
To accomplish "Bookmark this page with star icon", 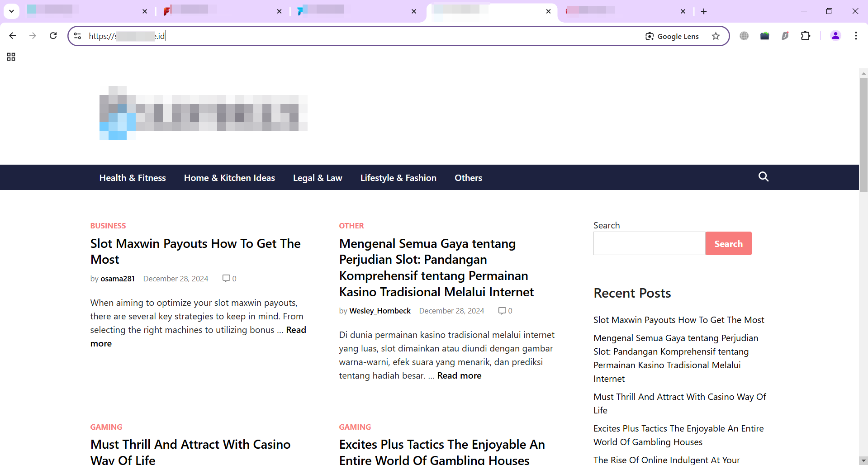I will pyautogui.click(x=716, y=36).
